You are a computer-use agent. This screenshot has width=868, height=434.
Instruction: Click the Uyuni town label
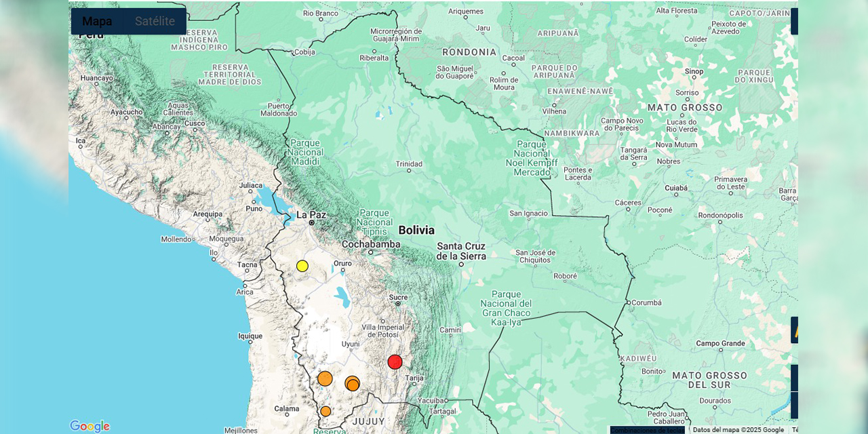point(351,344)
